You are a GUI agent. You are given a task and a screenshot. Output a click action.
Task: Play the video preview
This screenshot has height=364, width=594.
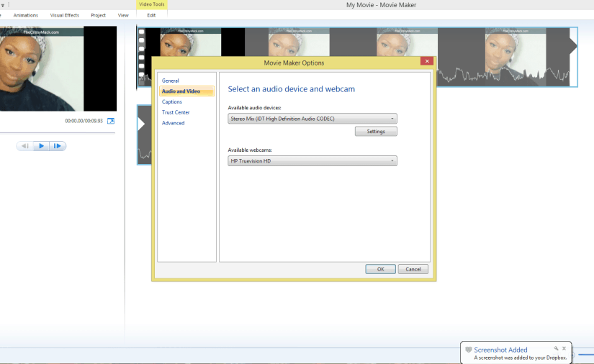[41, 146]
